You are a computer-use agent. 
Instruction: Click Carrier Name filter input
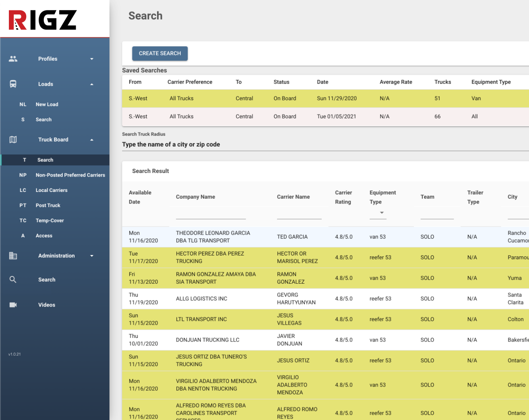[299, 214]
